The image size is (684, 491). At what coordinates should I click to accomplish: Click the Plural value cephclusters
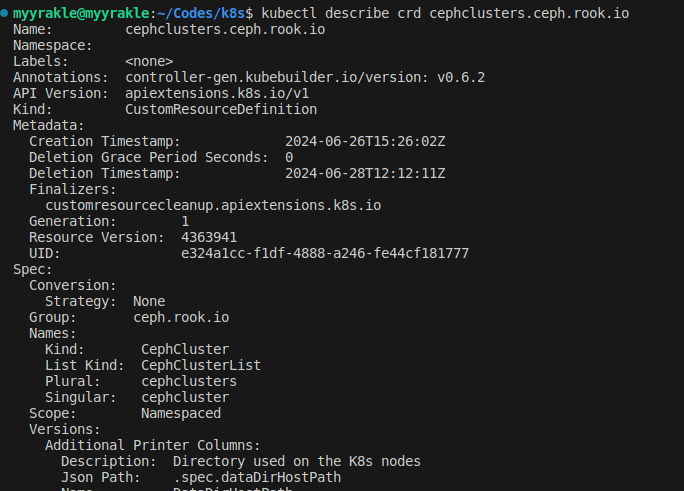point(189,381)
